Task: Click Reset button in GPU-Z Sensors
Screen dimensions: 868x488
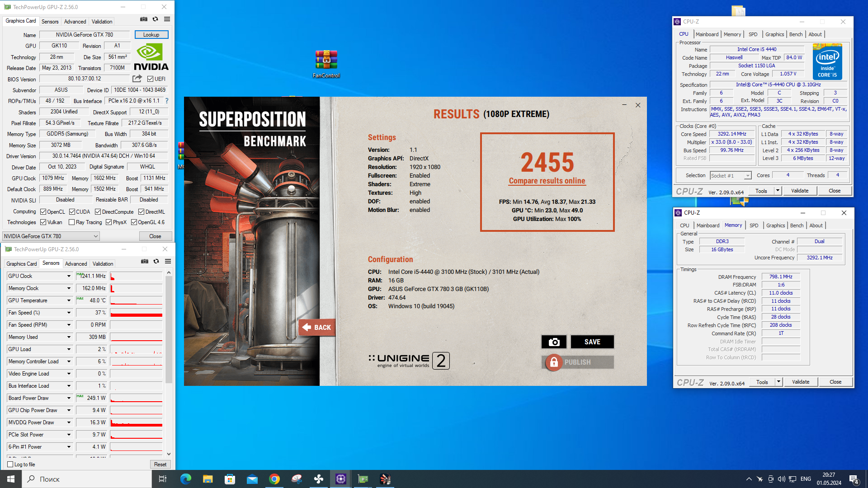Action: click(160, 464)
